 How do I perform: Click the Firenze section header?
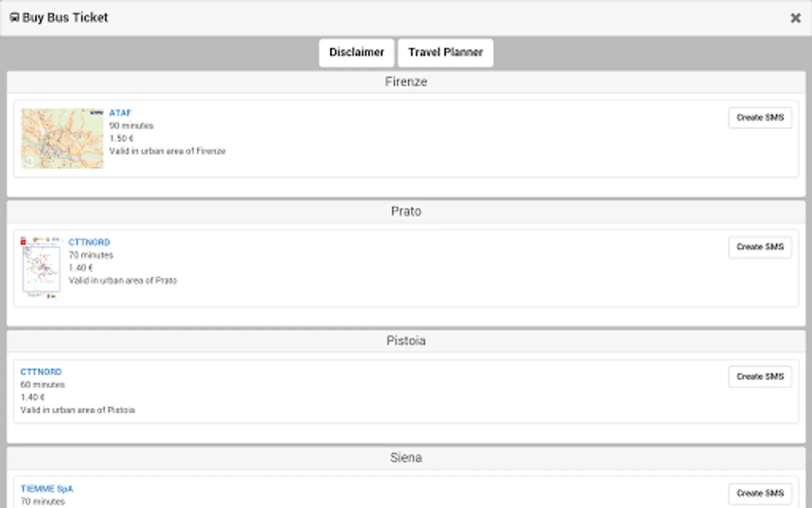click(x=406, y=82)
